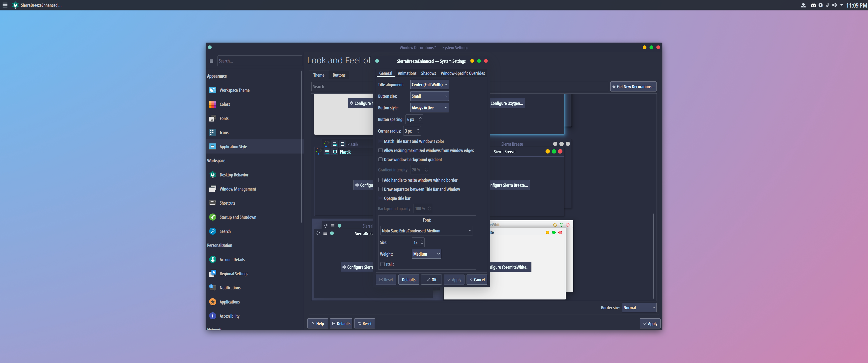Click the Help button in System Settings

318,324
